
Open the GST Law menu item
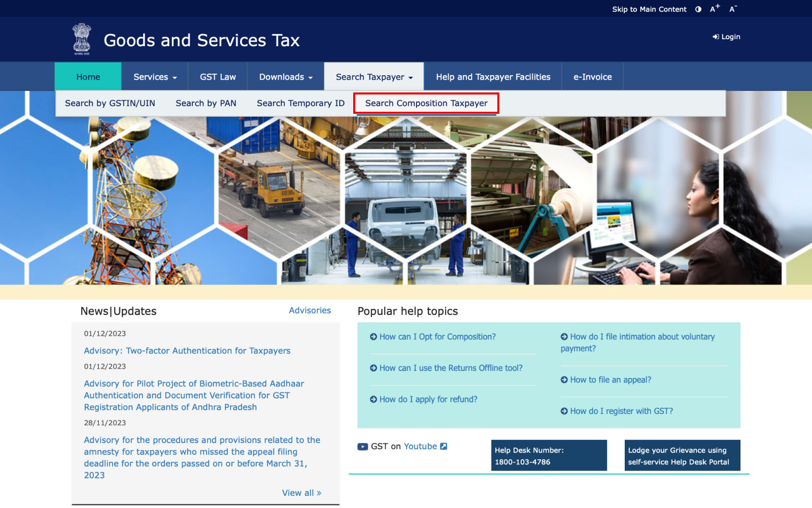tap(218, 77)
